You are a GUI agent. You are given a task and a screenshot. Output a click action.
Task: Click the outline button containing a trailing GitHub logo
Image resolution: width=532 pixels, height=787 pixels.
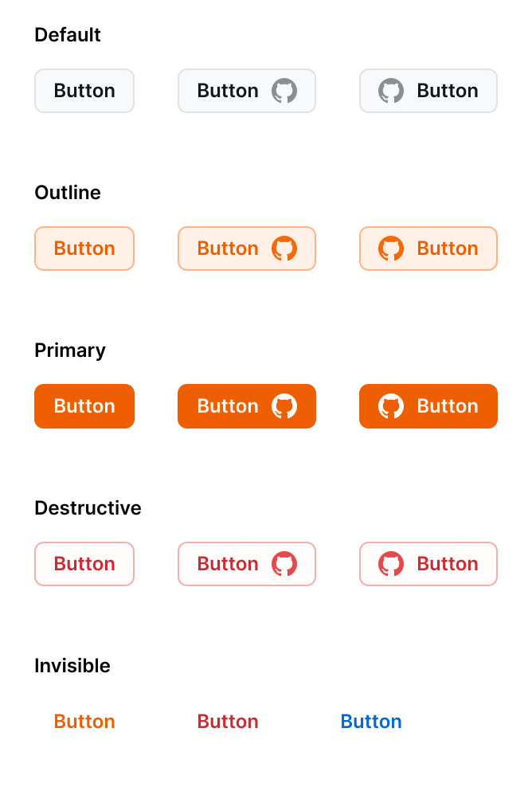click(x=247, y=249)
